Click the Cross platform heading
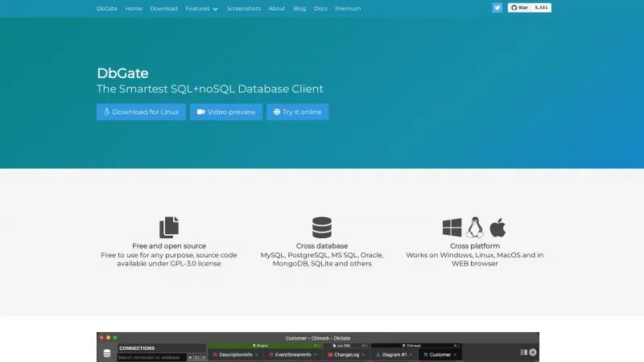Image resolution: width=644 pixels, height=362 pixels. point(475,246)
